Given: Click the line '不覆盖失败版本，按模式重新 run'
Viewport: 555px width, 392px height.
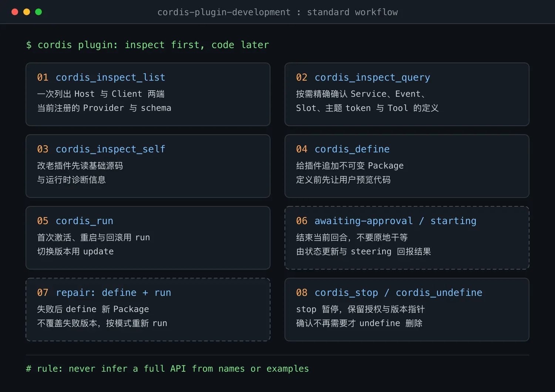Looking at the screenshot, I should click(102, 323).
